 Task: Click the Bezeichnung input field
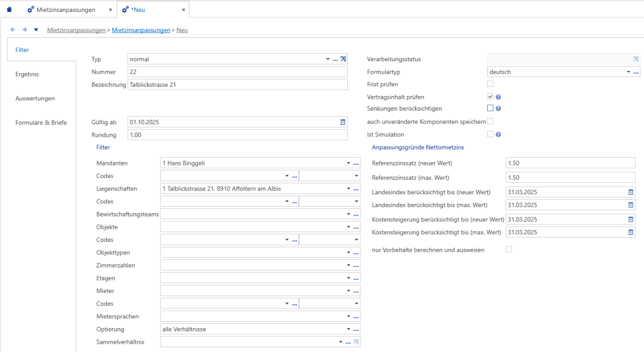[238, 85]
